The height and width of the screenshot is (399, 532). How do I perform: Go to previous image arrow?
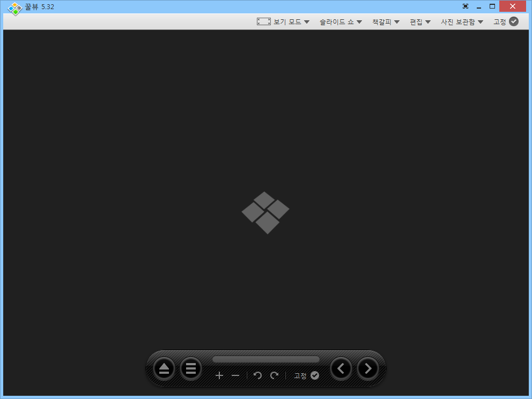coord(341,368)
